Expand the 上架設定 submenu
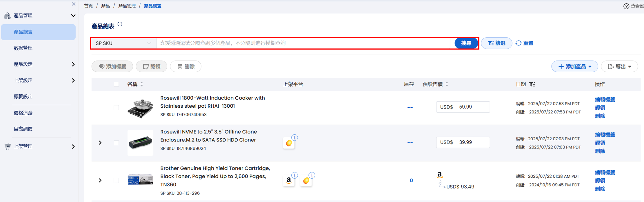Viewport: 644px width, 202px height. (x=73, y=80)
